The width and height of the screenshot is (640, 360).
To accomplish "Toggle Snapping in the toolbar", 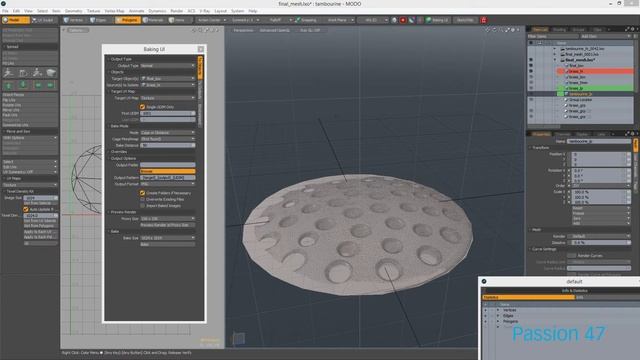I will pyautogui.click(x=306, y=20).
